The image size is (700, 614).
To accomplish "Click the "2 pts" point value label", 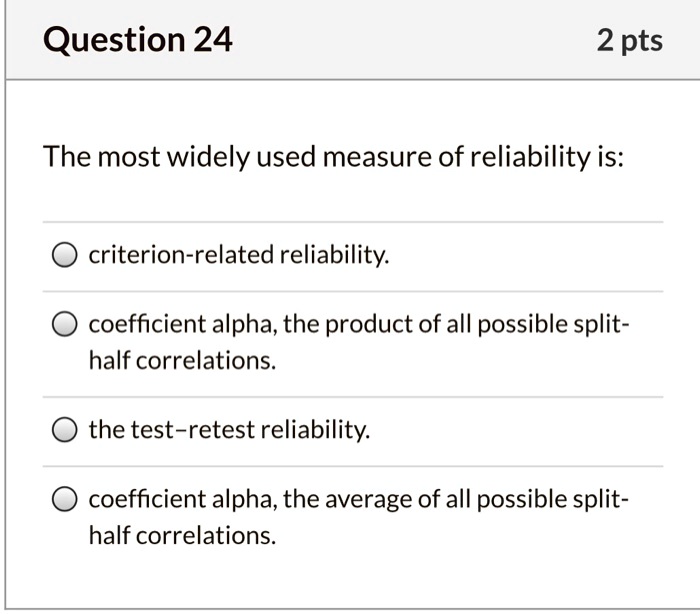I will [629, 41].
